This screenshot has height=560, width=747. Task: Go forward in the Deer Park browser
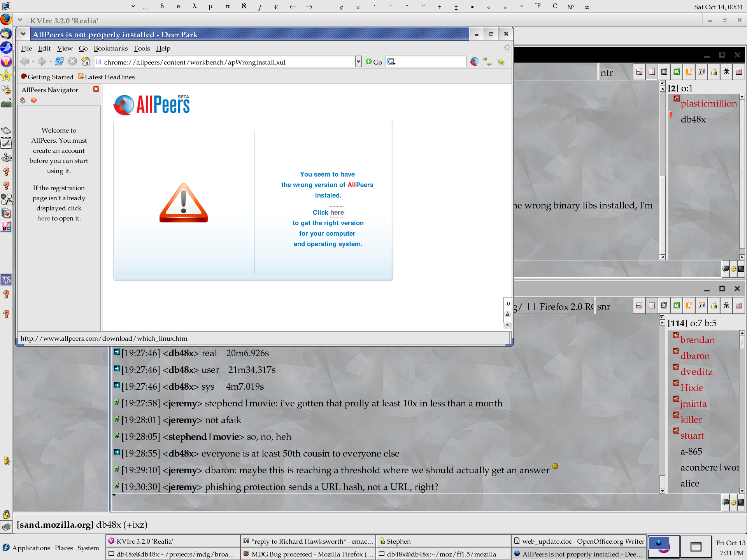point(42,61)
